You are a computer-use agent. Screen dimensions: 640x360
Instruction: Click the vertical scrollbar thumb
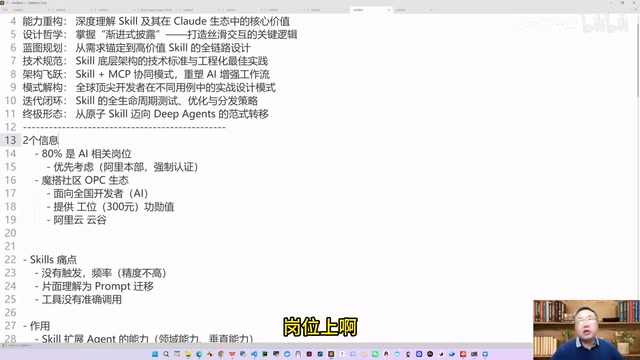coord(638,59)
